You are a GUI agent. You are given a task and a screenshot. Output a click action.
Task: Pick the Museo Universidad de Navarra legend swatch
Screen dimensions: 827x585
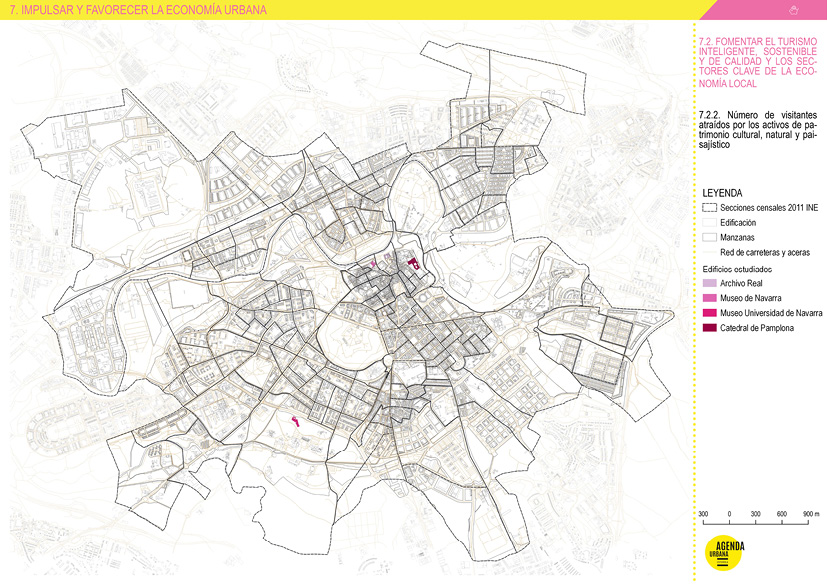(709, 314)
